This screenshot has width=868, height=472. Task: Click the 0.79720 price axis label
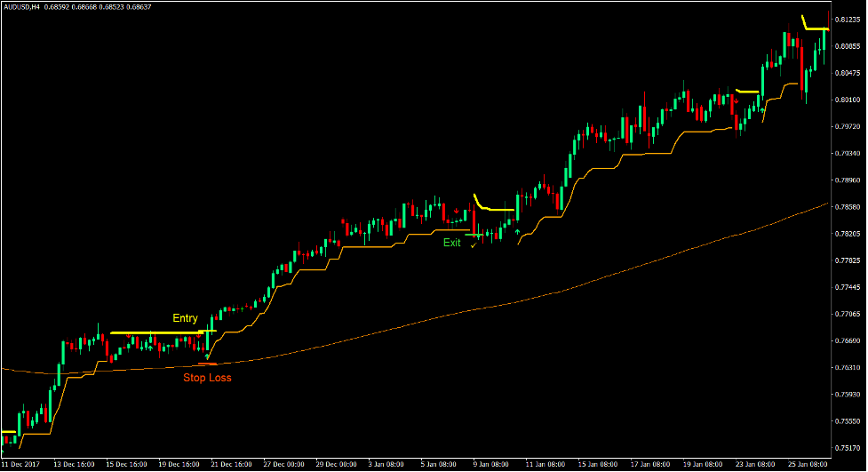tap(848, 127)
